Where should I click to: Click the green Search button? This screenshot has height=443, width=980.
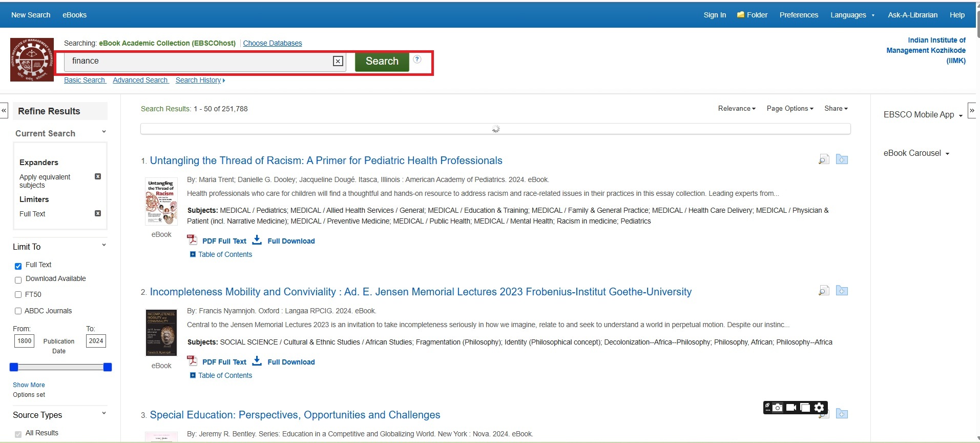coord(382,61)
